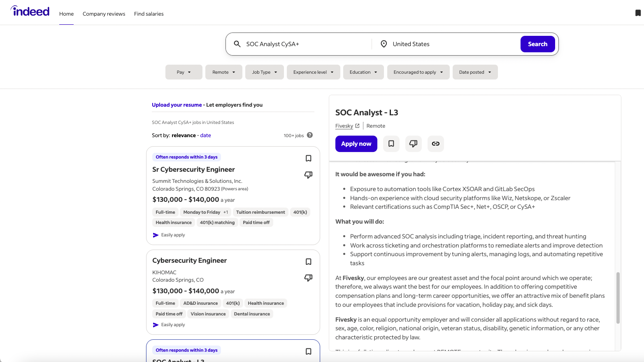Copy link to SOC Analyst L3 job
The image size is (644, 362).
pyautogui.click(x=435, y=144)
